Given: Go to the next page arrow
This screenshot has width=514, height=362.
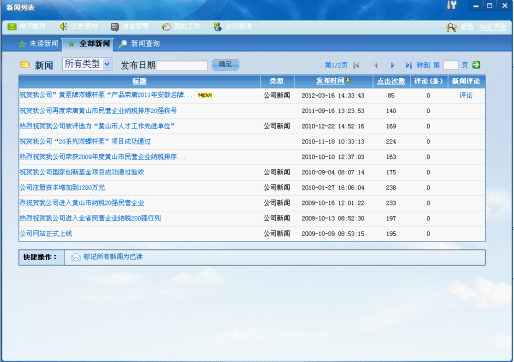Looking at the screenshot, I should (x=392, y=65).
